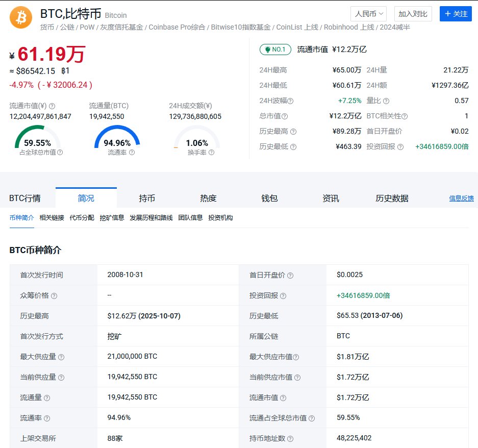Click the $12.62万 (2025-10-07) value
Viewport: 478px width, 448px height.
coord(143,316)
